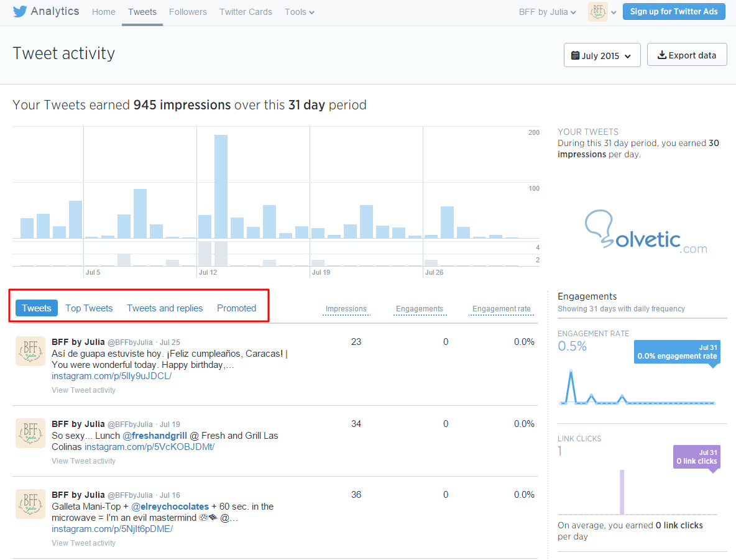Image resolution: width=736 pixels, height=560 pixels.
Task: Select the Tweets filter tab
Action: coord(37,308)
